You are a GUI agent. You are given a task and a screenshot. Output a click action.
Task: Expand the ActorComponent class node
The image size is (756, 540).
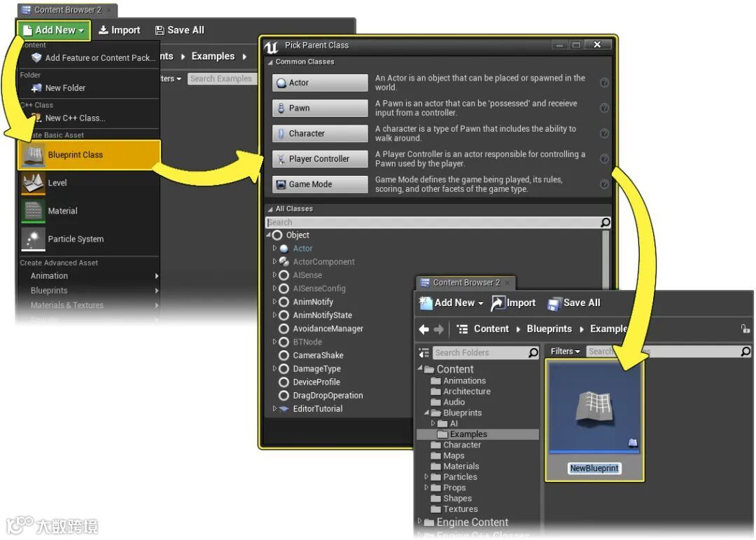[x=274, y=261]
